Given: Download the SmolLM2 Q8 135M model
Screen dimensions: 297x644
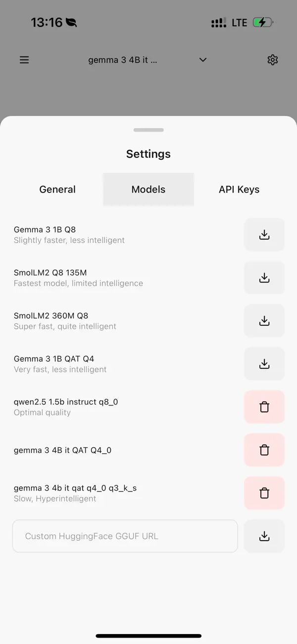Looking at the screenshot, I should [x=264, y=278].
